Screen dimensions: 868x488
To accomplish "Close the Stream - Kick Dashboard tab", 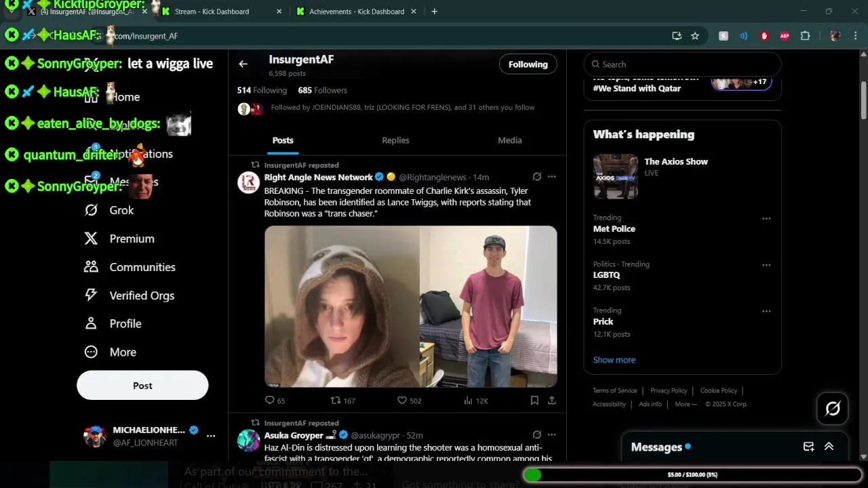I will point(279,12).
